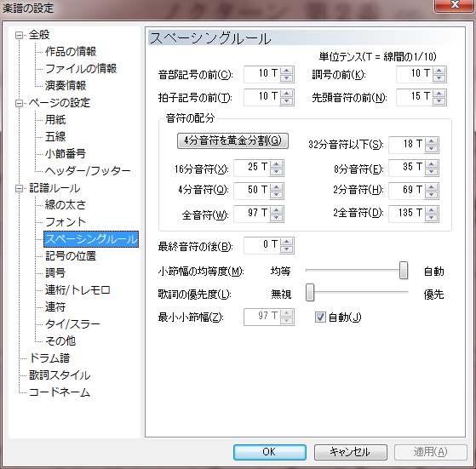Click the 歌詞の優先度 slider handle

pyautogui.click(x=310, y=293)
